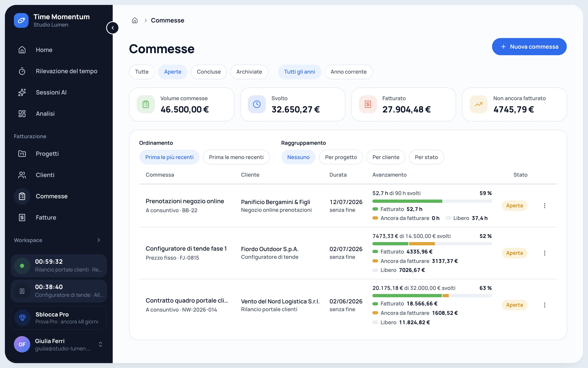Create a new order with Nuova commessa
The width and height of the screenshot is (588, 368).
click(529, 47)
